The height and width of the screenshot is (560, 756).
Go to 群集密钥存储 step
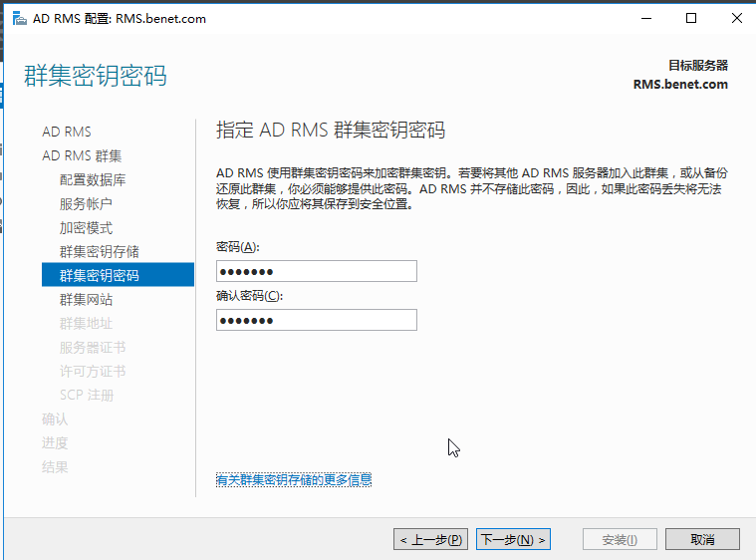[x=100, y=252]
